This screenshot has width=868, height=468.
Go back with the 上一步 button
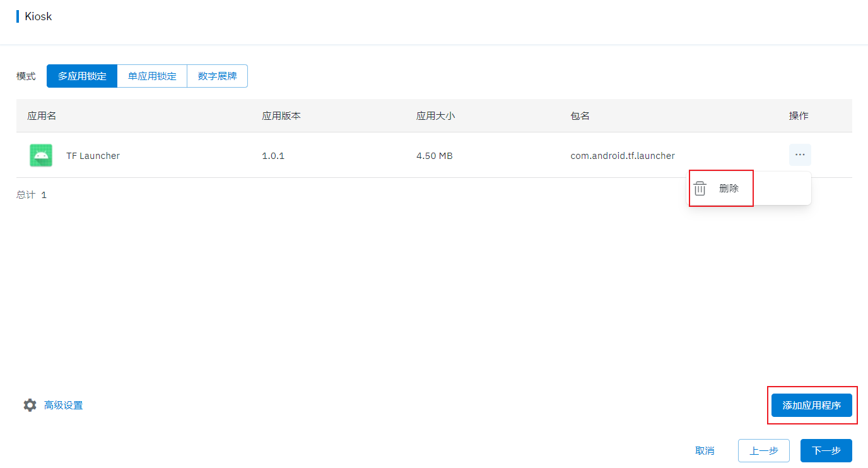point(763,451)
